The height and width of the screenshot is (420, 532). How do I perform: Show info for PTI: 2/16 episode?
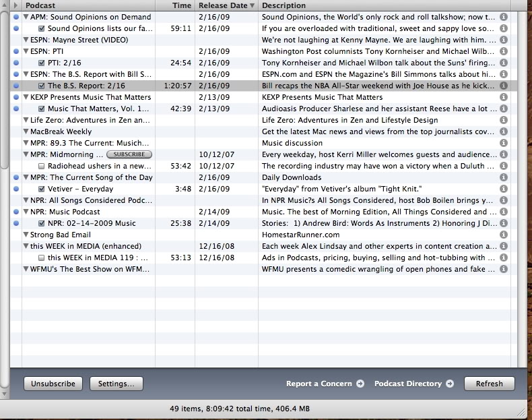(x=504, y=63)
